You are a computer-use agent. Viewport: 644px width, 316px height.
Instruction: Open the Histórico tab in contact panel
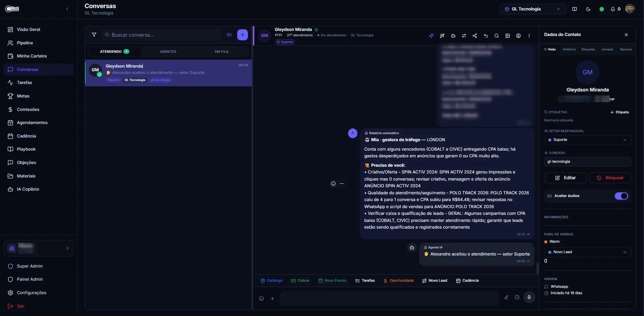coord(569,49)
